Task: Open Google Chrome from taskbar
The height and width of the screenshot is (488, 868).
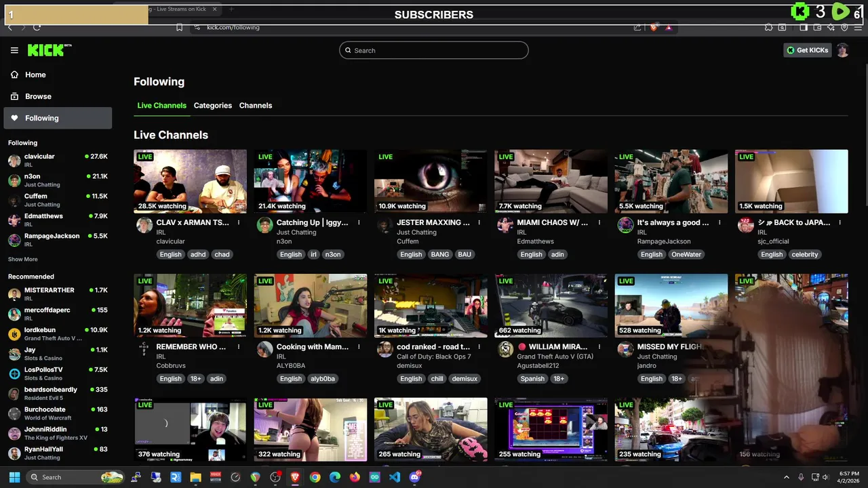Action: pos(315,477)
